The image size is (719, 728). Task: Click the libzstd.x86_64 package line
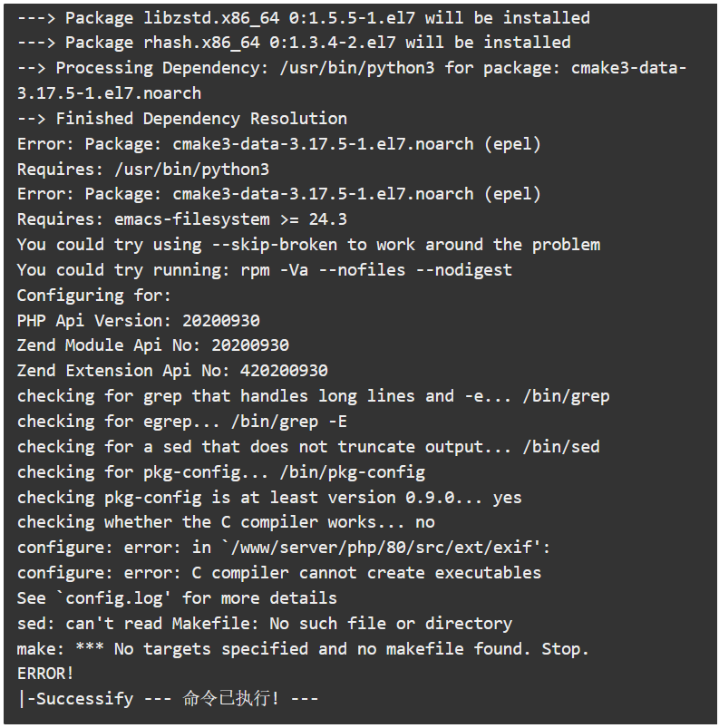304,17
